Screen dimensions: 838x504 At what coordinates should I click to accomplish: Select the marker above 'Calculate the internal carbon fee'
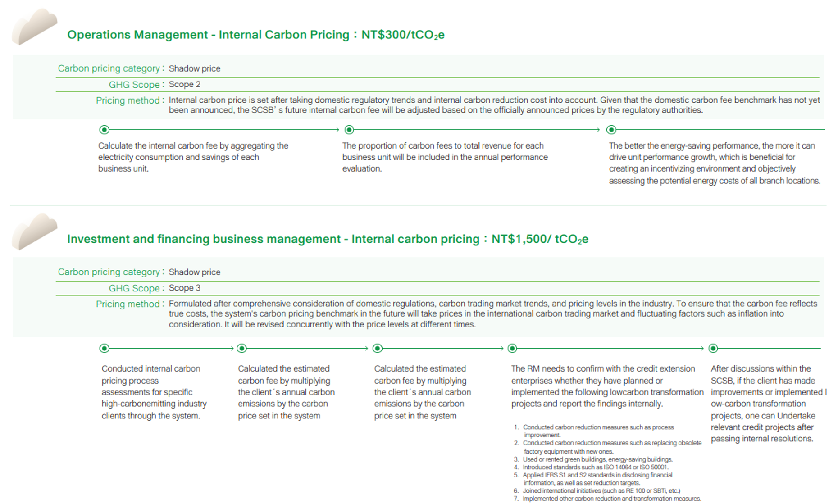(104, 130)
